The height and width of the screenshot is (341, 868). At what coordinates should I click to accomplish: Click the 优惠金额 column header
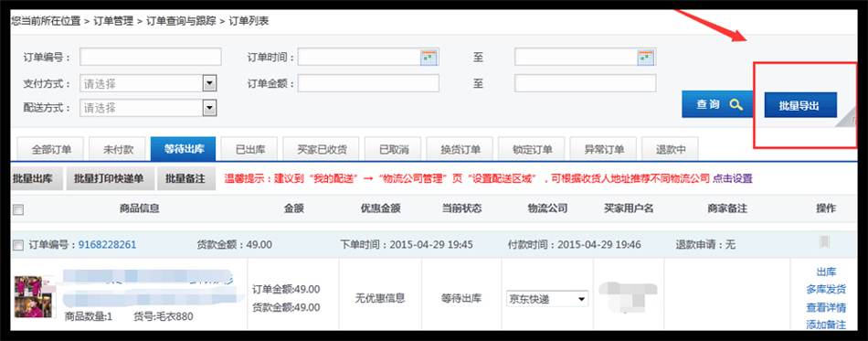pyautogui.click(x=380, y=208)
